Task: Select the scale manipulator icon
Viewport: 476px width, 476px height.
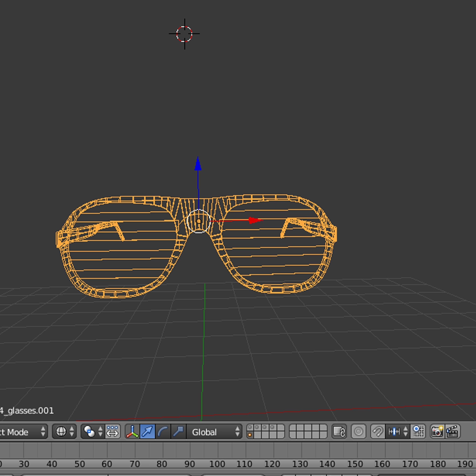Action: [178, 432]
